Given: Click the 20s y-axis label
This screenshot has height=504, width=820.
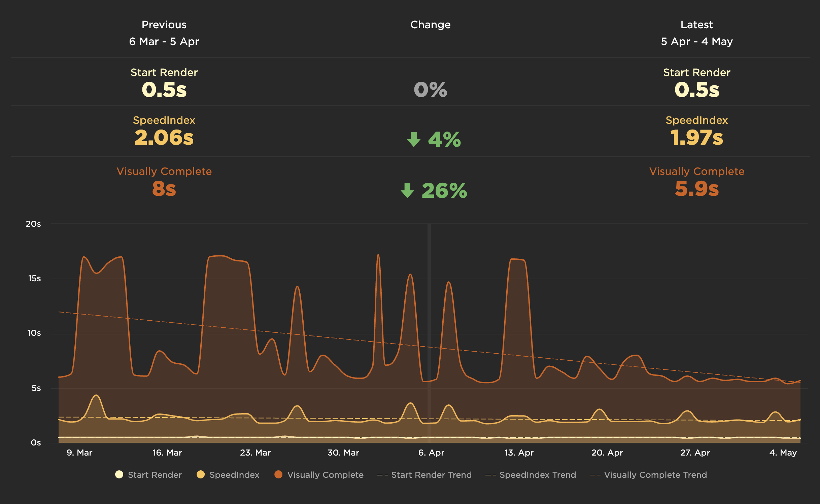Looking at the screenshot, I should (33, 224).
